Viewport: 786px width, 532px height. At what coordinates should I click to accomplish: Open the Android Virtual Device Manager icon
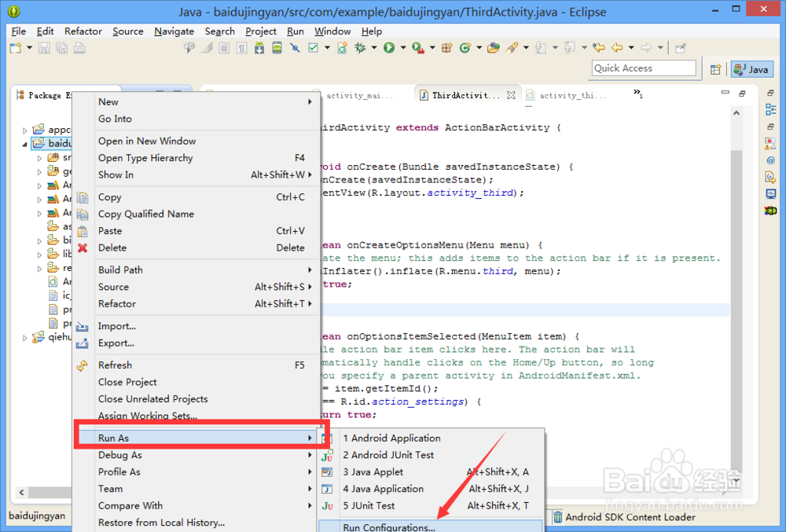tap(277, 48)
